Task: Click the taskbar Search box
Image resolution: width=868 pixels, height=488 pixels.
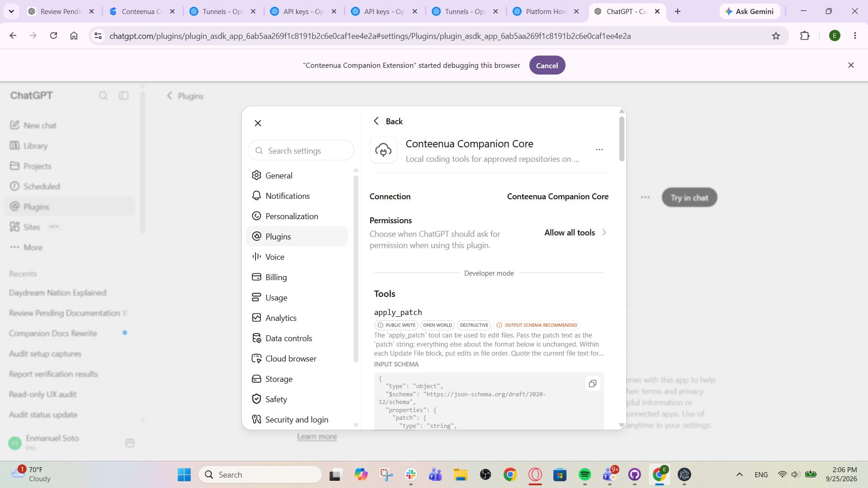Action: (x=260, y=474)
